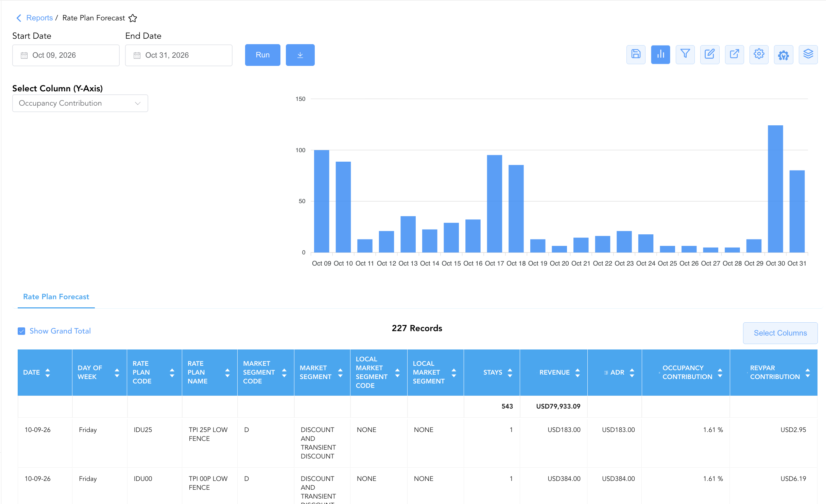This screenshot has height=504, width=826.
Task: Click the stacked layers icon
Action: [808, 54]
